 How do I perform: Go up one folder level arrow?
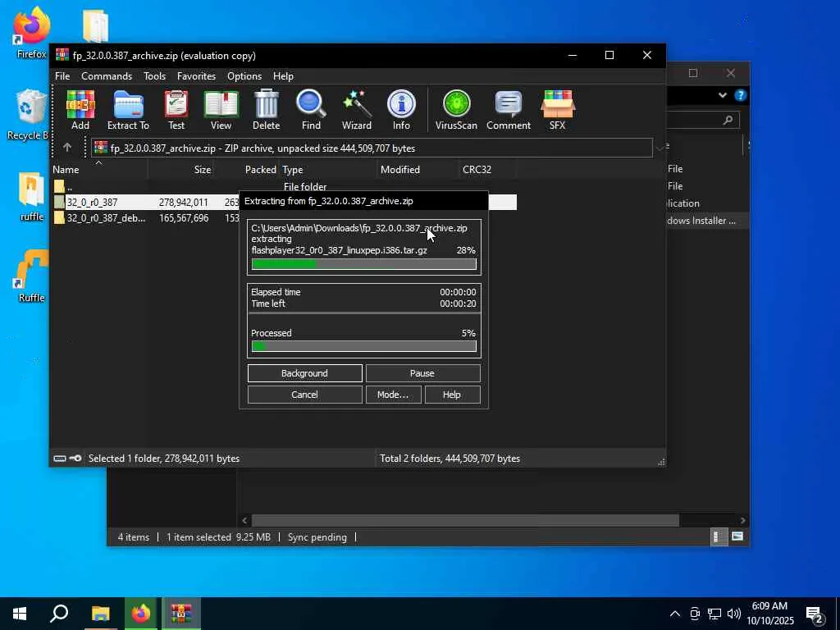[x=67, y=148]
